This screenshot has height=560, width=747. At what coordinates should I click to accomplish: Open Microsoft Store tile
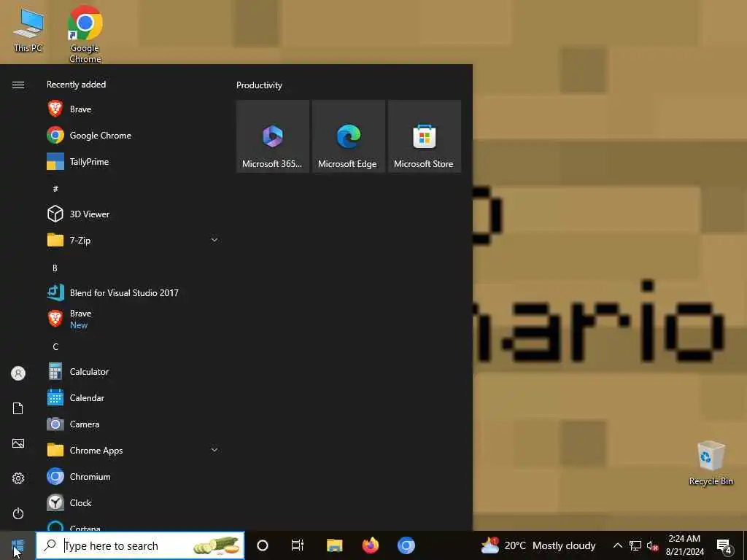425,136
